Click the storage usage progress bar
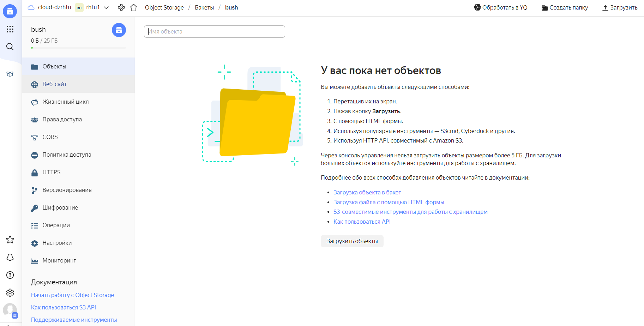 [78, 48]
